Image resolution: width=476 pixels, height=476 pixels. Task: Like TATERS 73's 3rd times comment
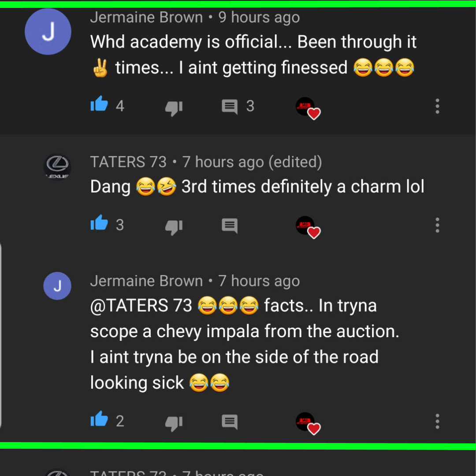(x=99, y=223)
